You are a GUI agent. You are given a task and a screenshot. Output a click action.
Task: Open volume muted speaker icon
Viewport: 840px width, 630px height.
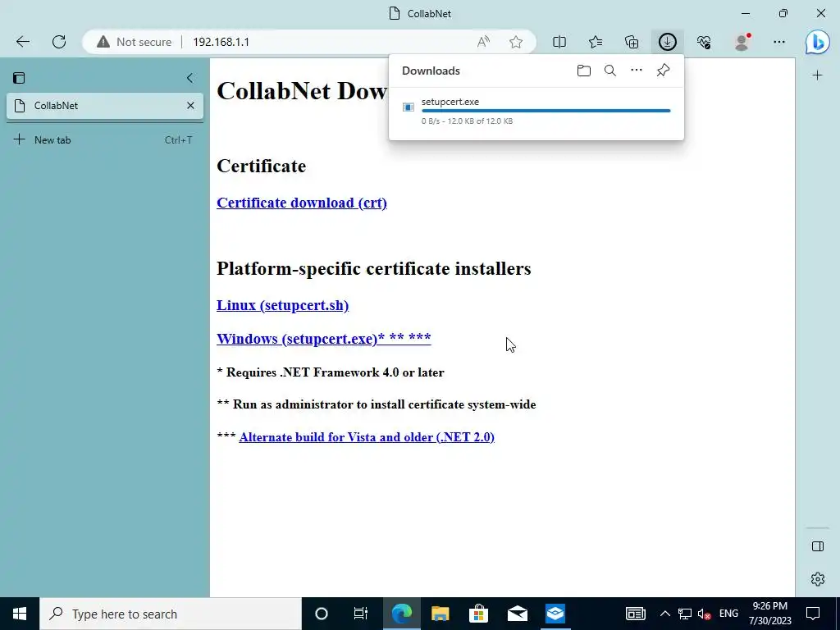click(705, 614)
